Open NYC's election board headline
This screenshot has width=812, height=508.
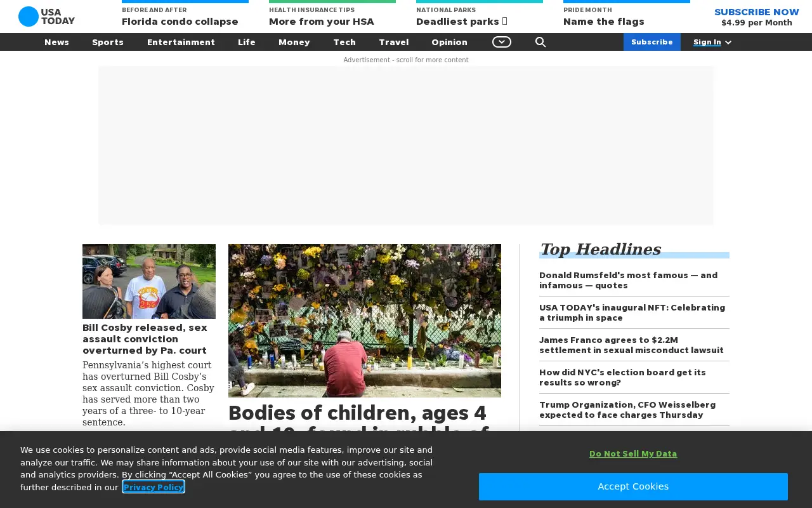(x=622, y=377)
